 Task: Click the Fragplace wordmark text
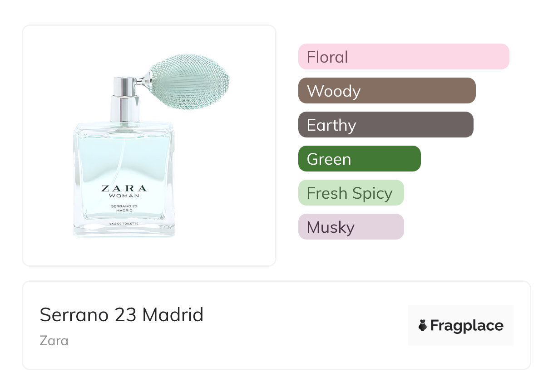(x=466, y=325)
